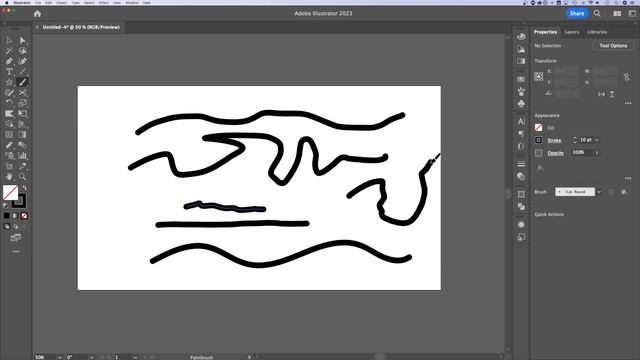Image resolution: width=640 pixels, height=360 pixels.
Task: Open the Edit Toolbar three dots
Action: pyautogui.click(x=16, y=252)
